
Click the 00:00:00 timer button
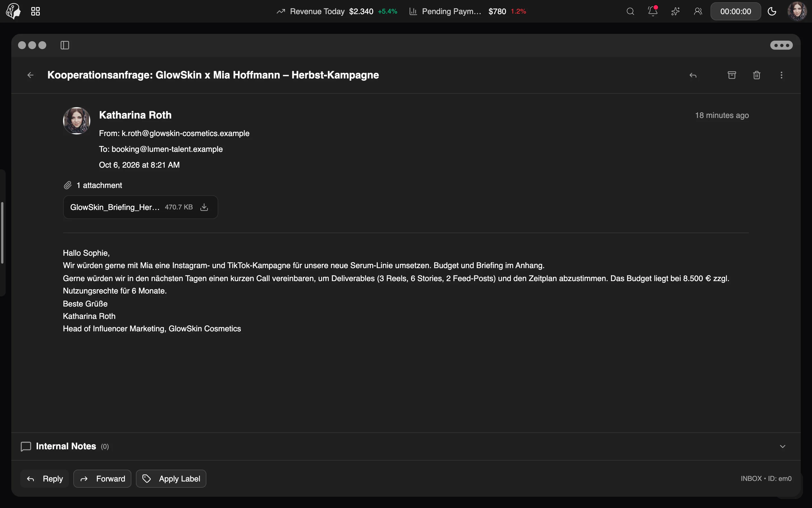[736, 11]
